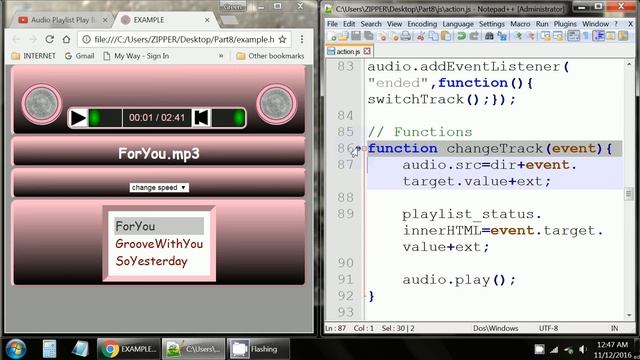640x360 pixels.
Task: Close the action.js tab with red X
Action: tap(367, 51)
